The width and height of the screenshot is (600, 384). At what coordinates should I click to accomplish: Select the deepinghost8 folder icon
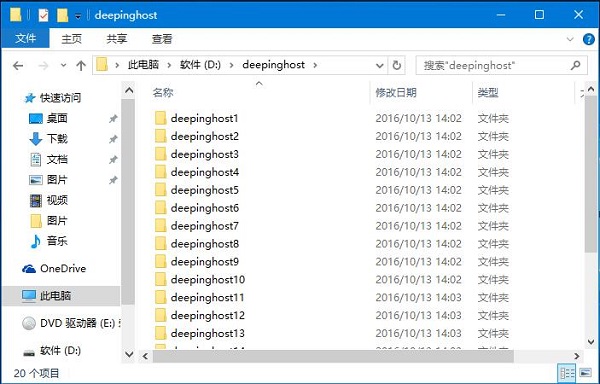[x=161, y=244]
